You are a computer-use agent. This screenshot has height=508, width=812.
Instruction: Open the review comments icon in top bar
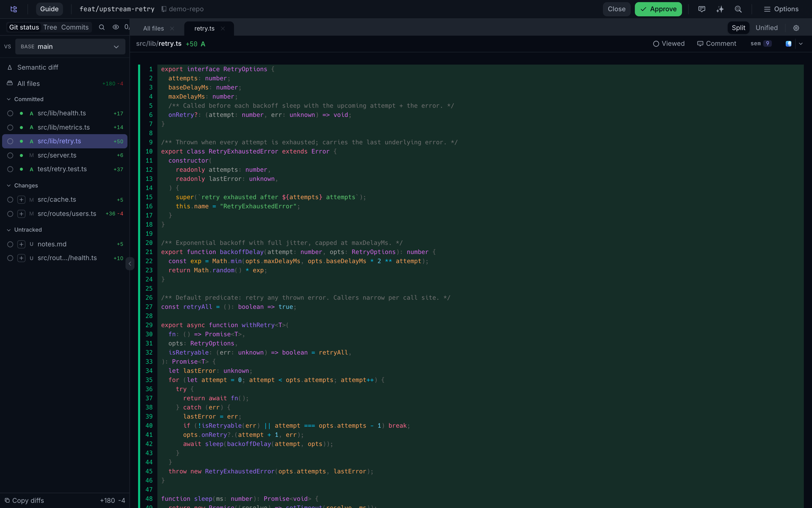pyautogui.click(x=702, y=9)
